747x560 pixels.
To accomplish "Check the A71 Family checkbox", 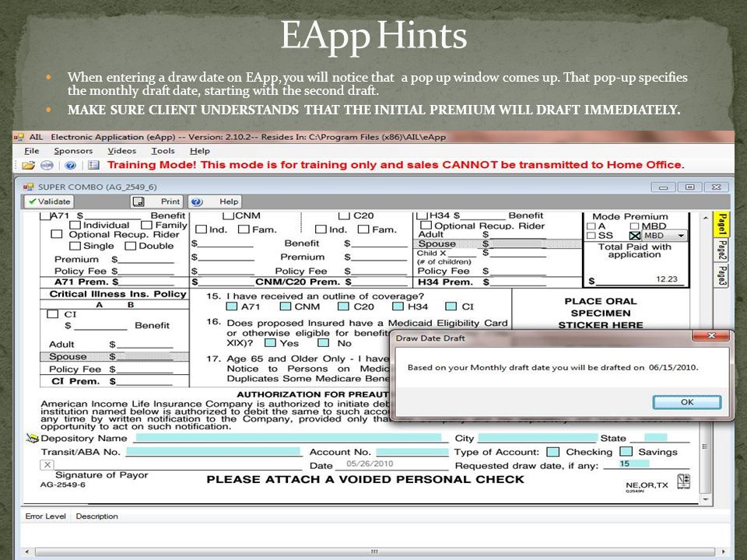I will [x=147, y=225].
